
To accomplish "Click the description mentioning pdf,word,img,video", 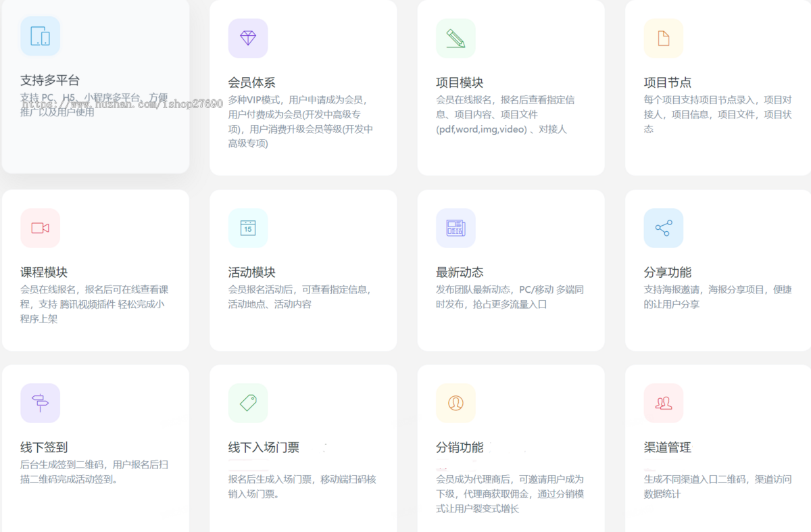I will coord(506,114).
